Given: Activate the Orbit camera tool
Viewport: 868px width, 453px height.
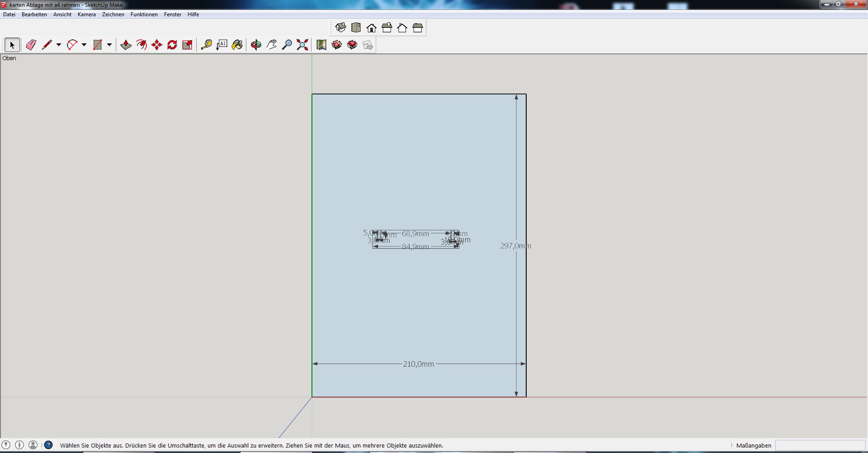Looking at the screenshot, I should tap(256, 45).
